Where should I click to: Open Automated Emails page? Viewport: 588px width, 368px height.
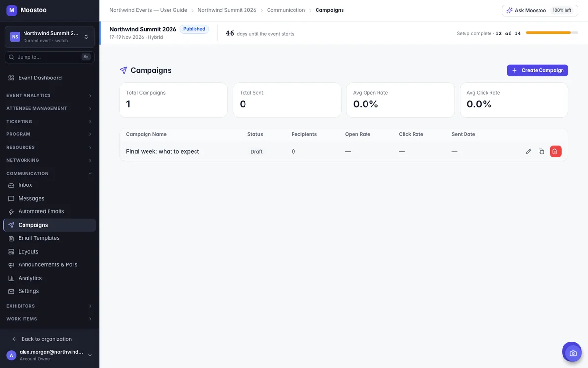[49, 212]
